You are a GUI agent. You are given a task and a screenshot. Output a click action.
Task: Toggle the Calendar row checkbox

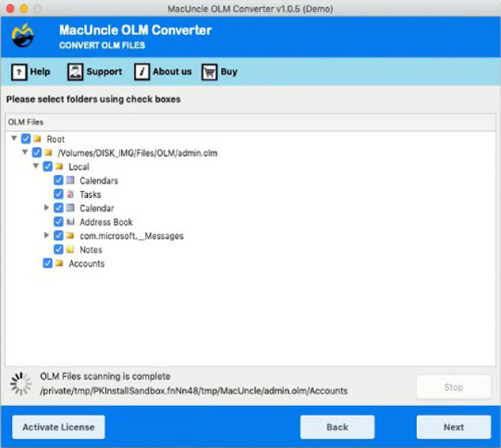[59, 207]
